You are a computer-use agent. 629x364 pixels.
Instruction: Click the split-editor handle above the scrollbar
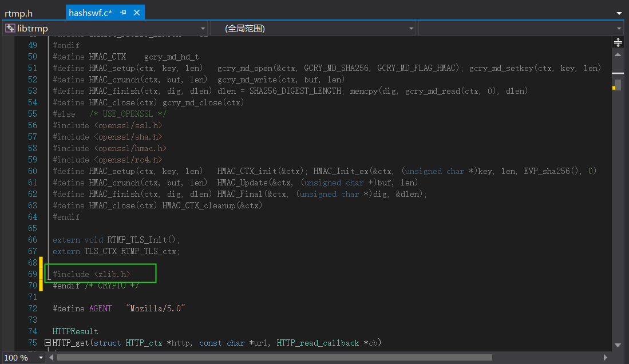618,42
